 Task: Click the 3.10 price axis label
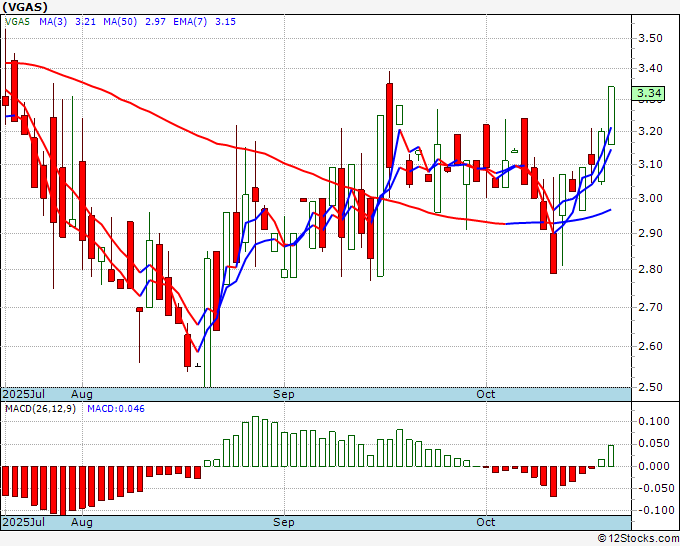click(x=651, y=164)
